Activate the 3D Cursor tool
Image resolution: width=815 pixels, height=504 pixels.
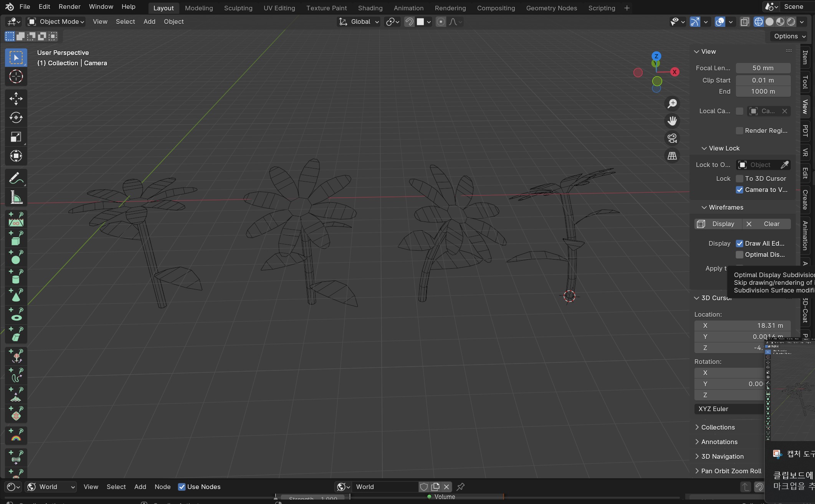16,77
